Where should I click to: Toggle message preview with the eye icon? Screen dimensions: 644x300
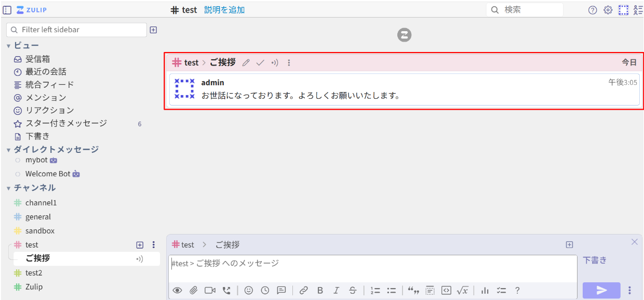point(177,290)
